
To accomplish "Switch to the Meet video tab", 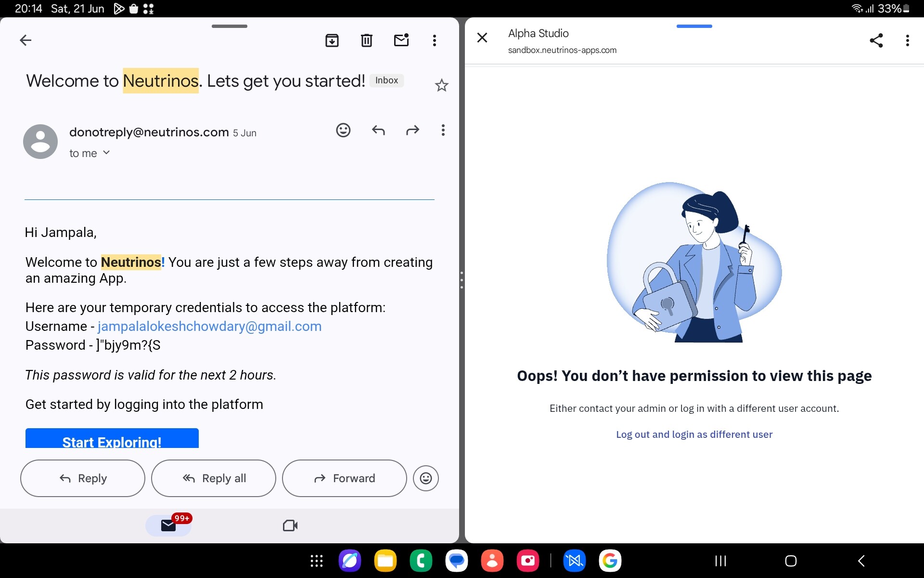I will (290, 525).
